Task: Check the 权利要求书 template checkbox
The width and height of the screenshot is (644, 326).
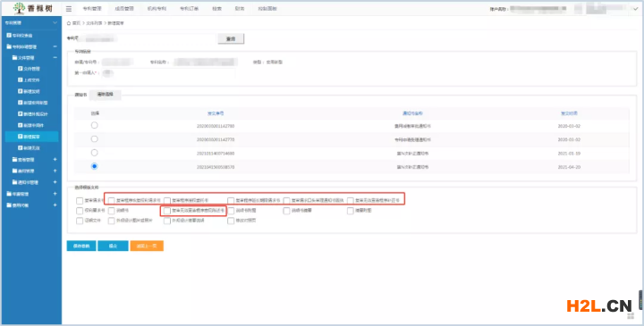Action: [x=80, y=211]
